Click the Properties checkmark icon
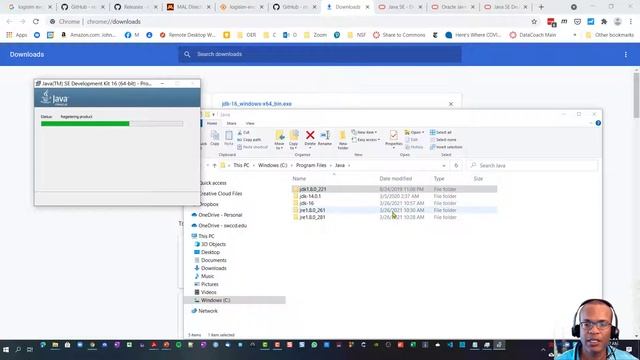 point(393,135)
